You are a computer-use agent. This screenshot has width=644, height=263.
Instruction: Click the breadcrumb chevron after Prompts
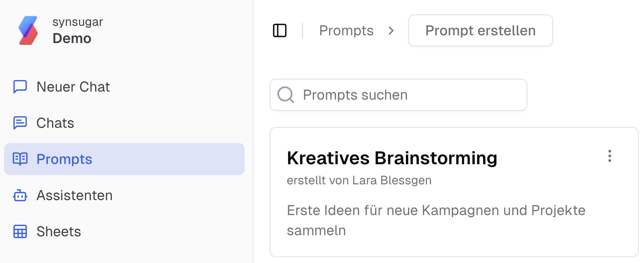(x=392, y=31)
